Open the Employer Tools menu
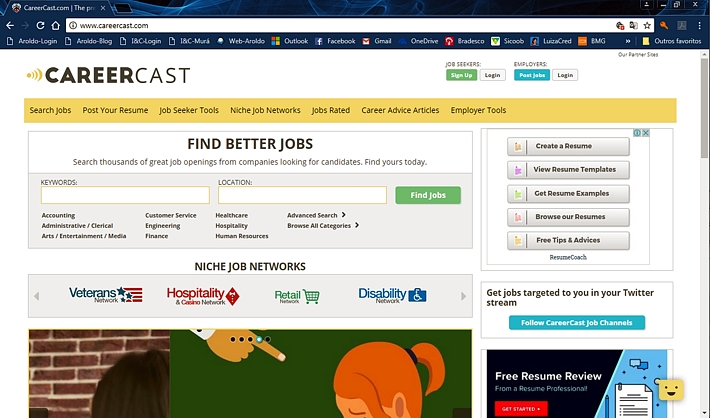 [478, 110]
